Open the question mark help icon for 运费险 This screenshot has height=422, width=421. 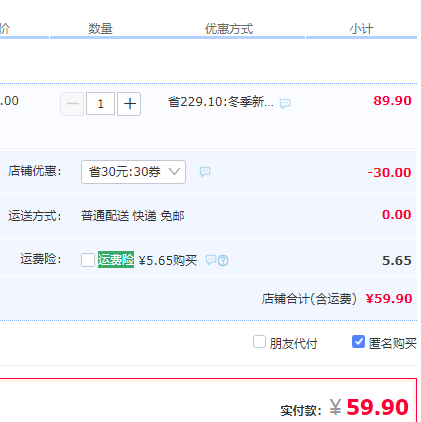coord(223,260)
